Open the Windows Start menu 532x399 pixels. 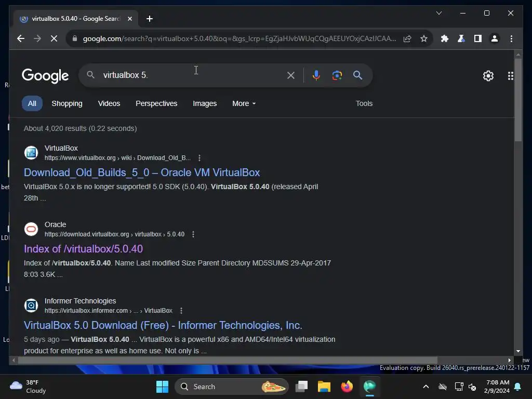[x=162, y=387]
